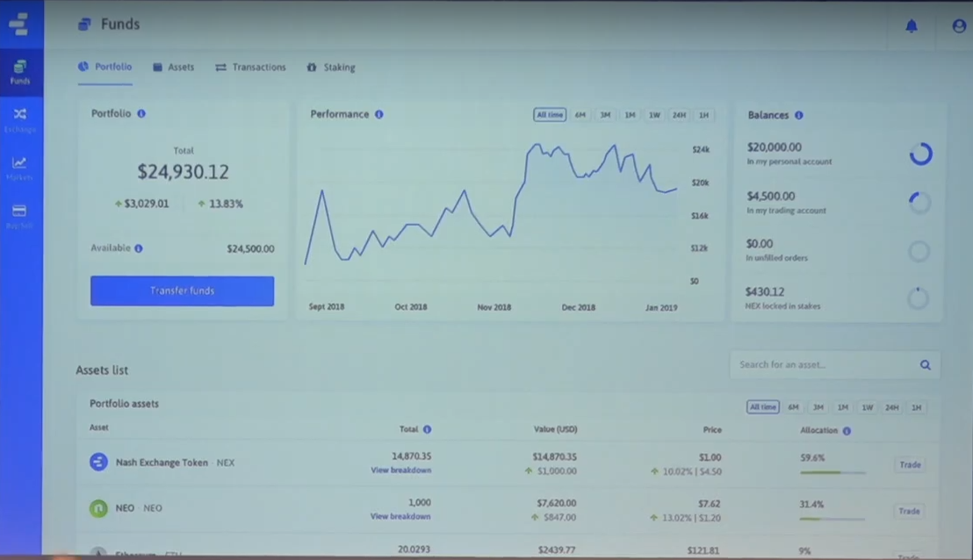Image resolution: width=973 pixels, height=560 pixels.
Task: Click the info icon next to Portfolio heading
Action: pos(141,113)
